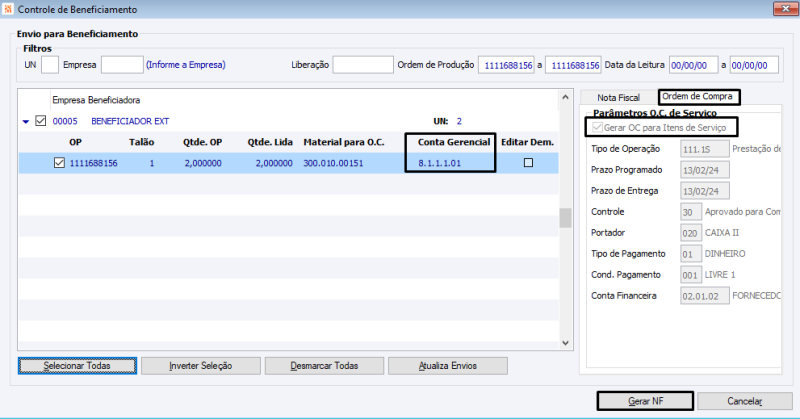The image size is (800, 419).
Task: Click the starting Ordem de Produção field
Action: [x=506, y=65]
